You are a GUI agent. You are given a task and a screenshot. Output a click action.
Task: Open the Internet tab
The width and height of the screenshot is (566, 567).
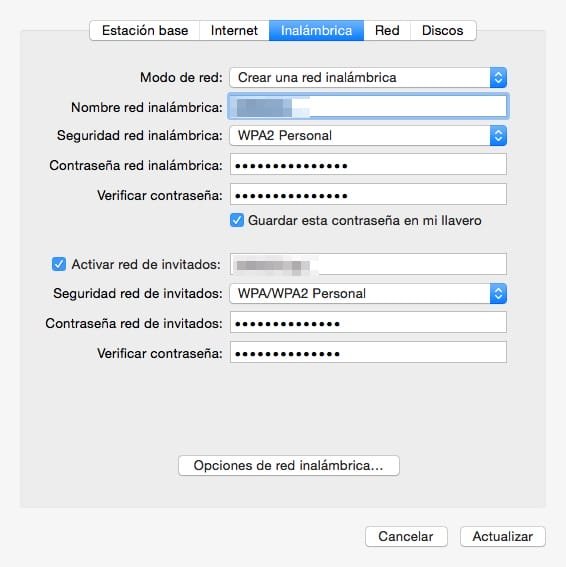point(234,30)
